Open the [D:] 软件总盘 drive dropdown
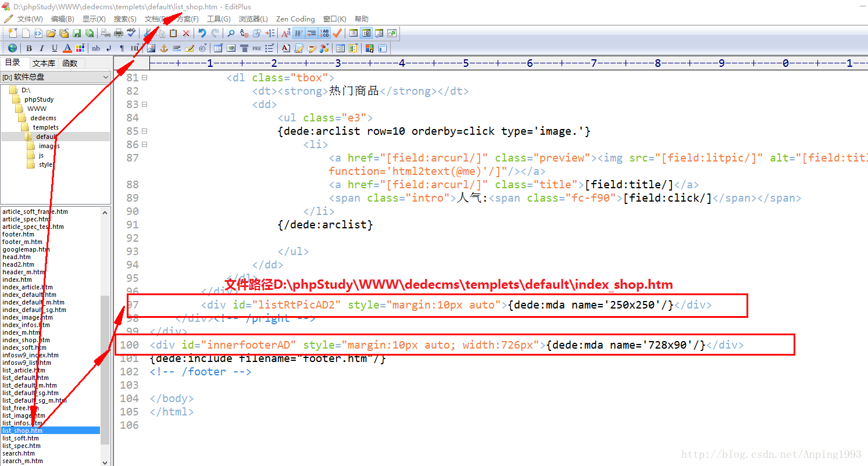 click(55, 77)
